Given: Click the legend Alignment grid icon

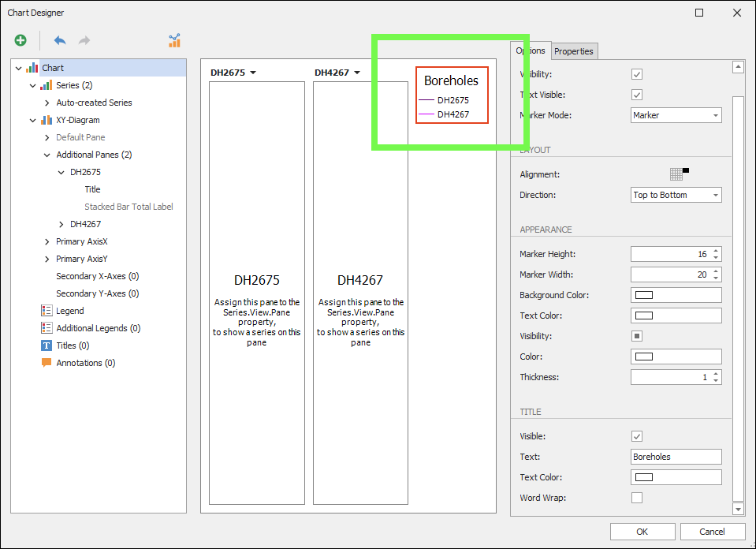Looking at the screenshot, I should tap(676, 174).
